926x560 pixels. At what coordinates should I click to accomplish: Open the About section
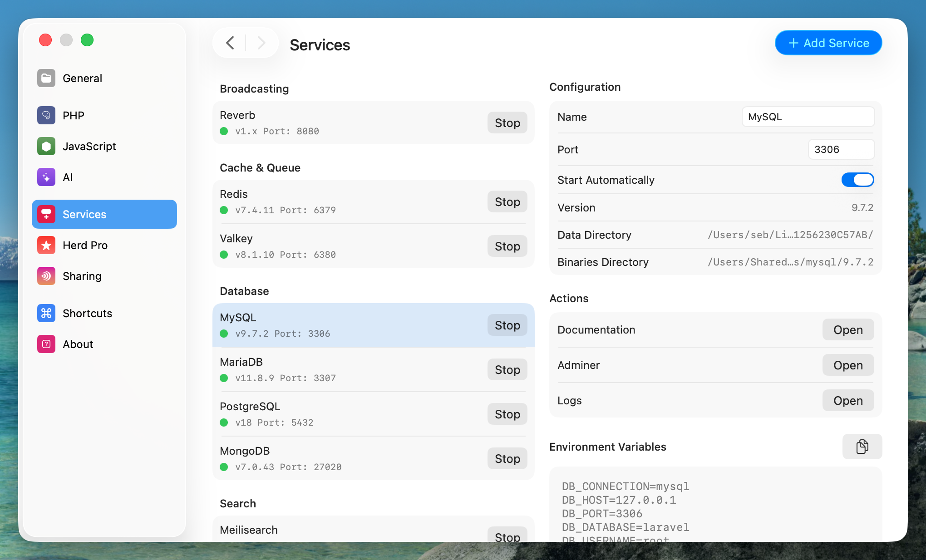coord(104,344)
